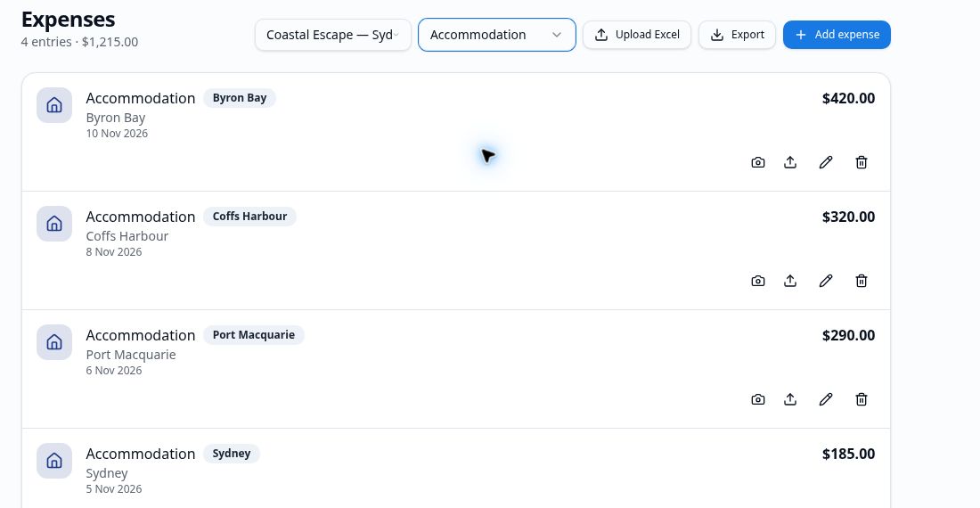Open the Coastal Escape trip dropdown
This screenshot has height=508, width=980.
(x=333, y=35)
